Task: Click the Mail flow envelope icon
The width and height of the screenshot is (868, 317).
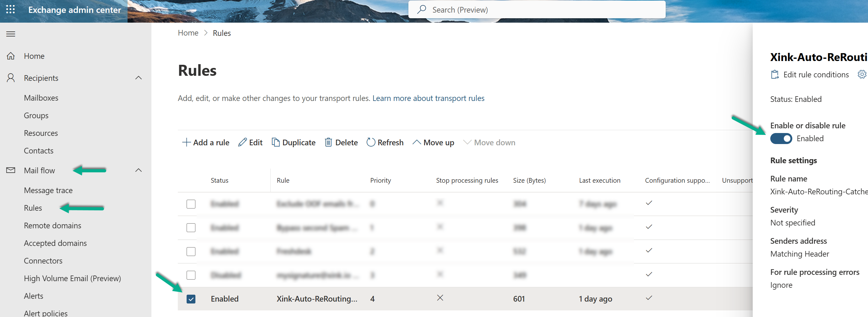Action: tap(11, 170)
